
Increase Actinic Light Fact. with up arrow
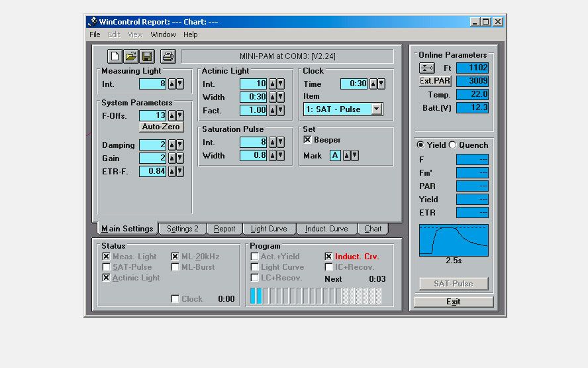tap(272, 110)
